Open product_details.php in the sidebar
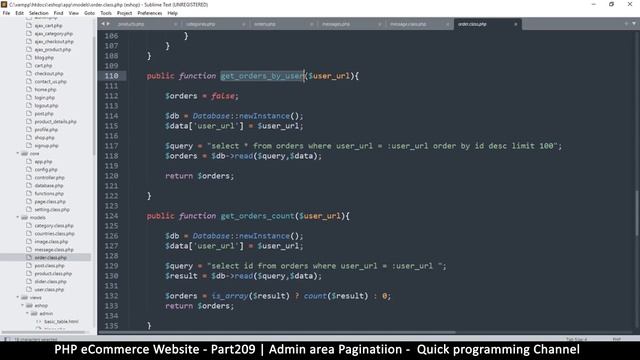This screenshot has height=360, width=640. pos(56,122)
